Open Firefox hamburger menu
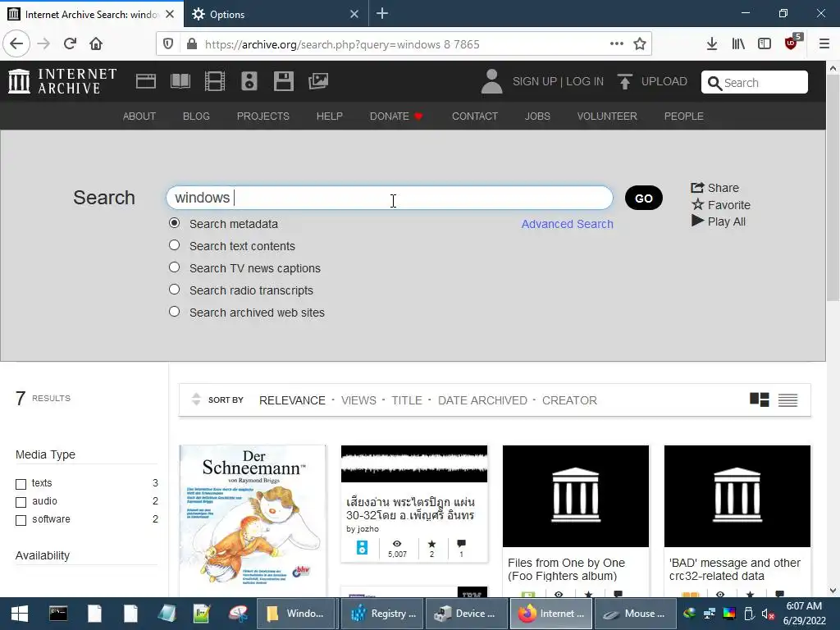840x630 pixels. point(824,44)
